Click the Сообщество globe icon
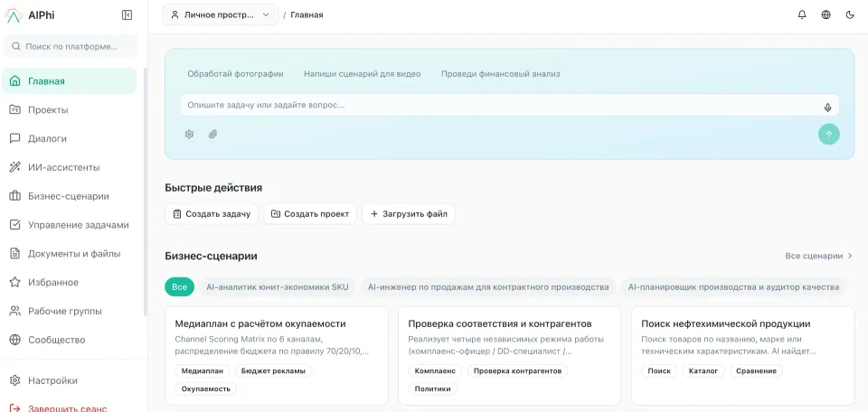 tap(15, 340)
